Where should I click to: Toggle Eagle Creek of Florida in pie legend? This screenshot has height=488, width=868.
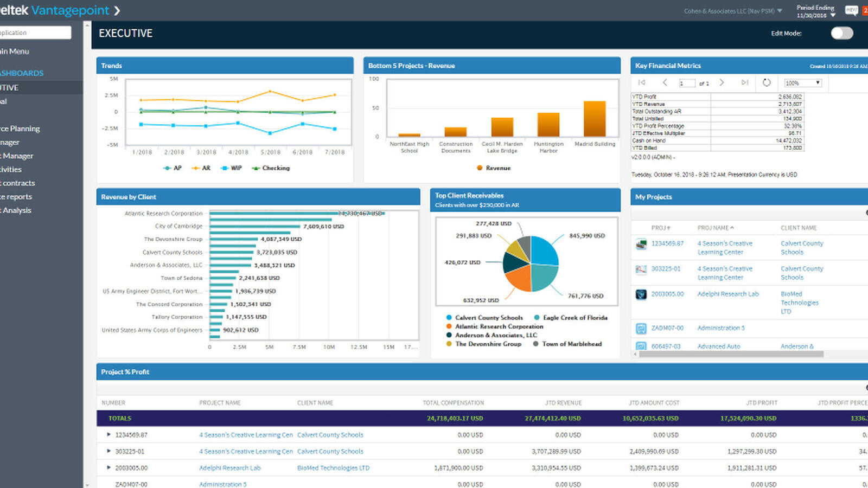point(571,318)
